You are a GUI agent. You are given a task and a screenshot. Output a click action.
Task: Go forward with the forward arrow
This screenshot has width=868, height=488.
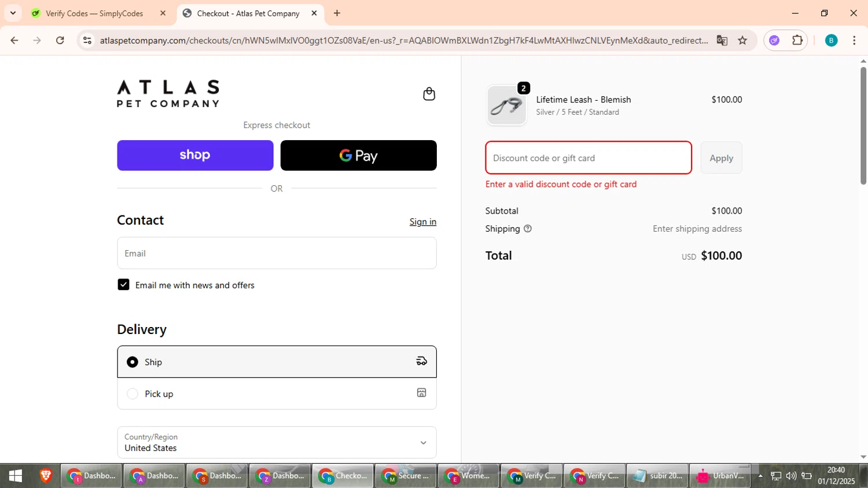[37, 40]
